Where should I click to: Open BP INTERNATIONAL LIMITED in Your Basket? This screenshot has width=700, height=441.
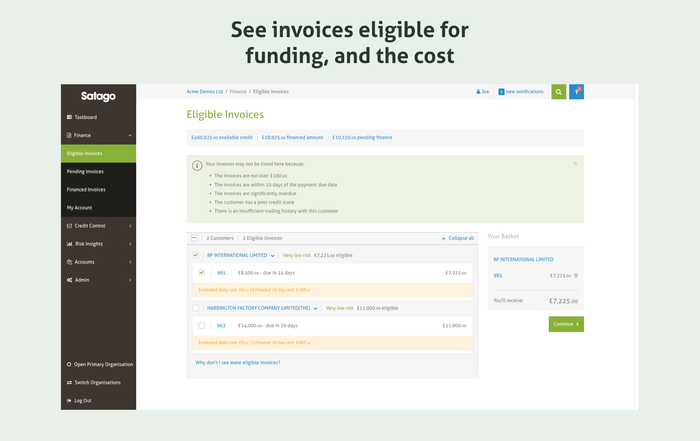tap(523, 259)
